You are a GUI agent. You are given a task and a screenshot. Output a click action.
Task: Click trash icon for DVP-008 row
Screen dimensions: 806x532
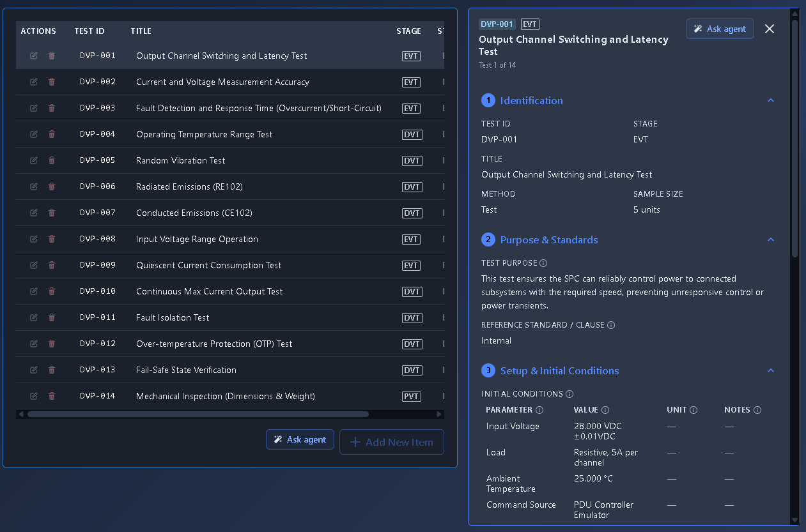(52, 239)
